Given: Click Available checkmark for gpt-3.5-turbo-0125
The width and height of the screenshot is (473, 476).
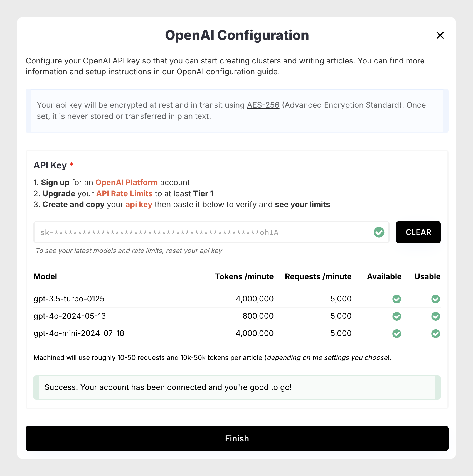Looking at the screenshot, I should (x=396, y=299).
